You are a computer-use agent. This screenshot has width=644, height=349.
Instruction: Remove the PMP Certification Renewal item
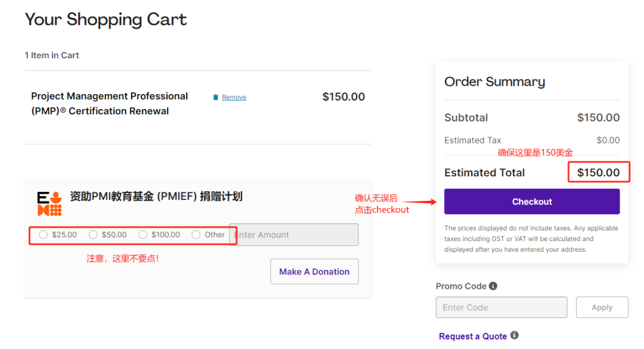point(234,97)
